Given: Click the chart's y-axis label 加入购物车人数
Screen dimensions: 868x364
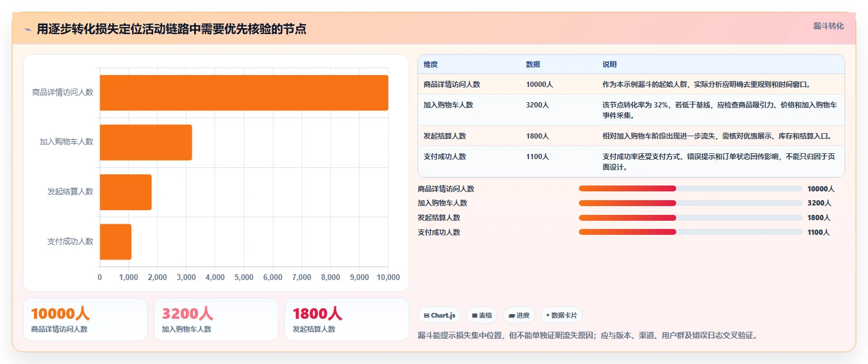Looking at the screenshot, I should [x=66, y=142].
